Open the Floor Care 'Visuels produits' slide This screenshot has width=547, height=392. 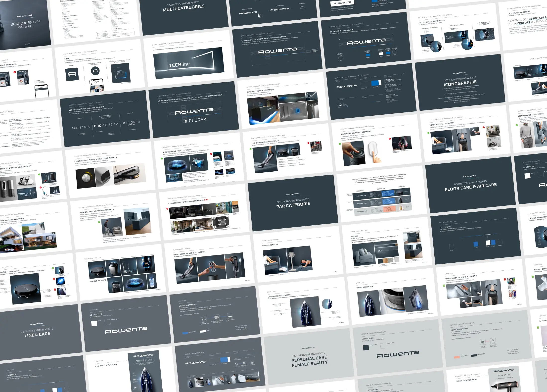click(120, 272)
